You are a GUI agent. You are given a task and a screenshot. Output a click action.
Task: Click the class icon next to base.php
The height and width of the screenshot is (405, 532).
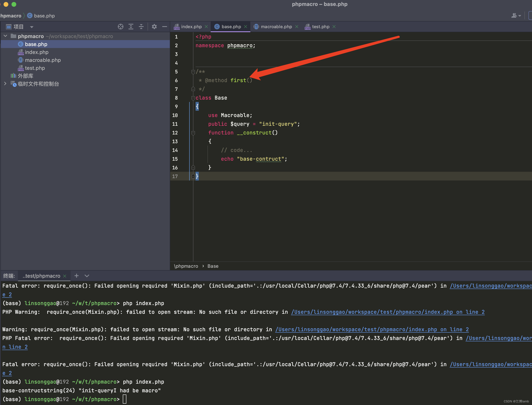(20, 44)
